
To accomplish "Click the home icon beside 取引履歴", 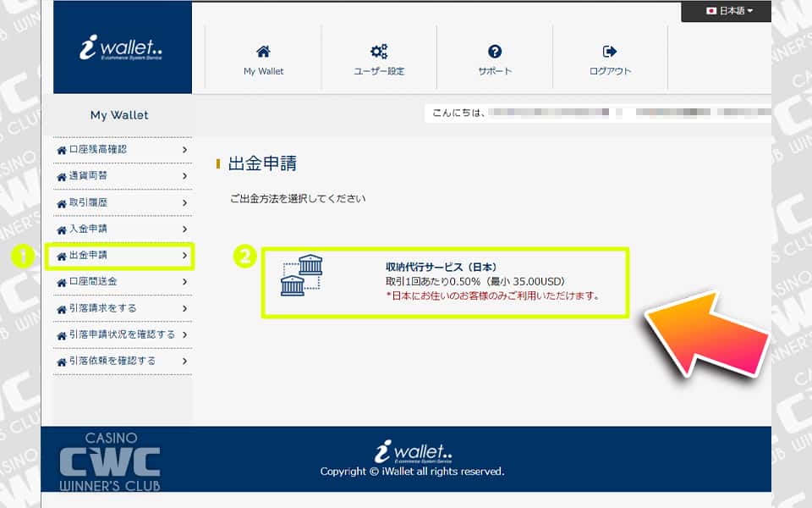I will tap(62, 203).
